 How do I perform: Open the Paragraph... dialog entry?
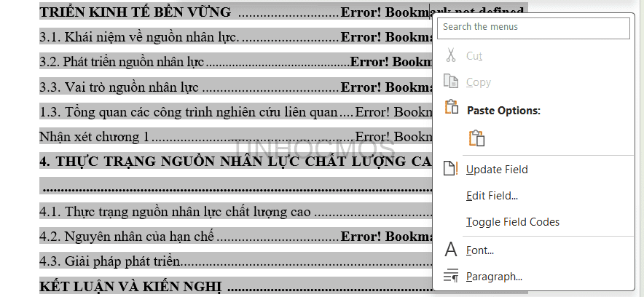tap(494, 277)
